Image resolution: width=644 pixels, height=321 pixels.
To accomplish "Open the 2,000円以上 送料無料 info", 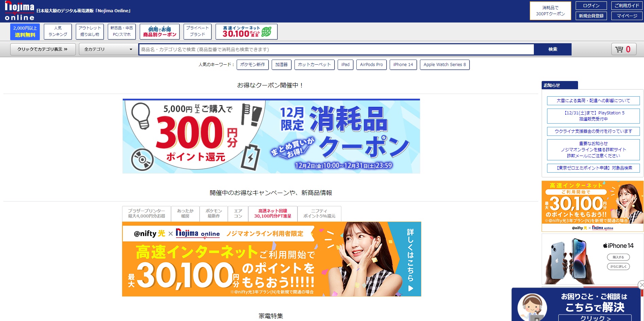I will [x=25, y=32].
